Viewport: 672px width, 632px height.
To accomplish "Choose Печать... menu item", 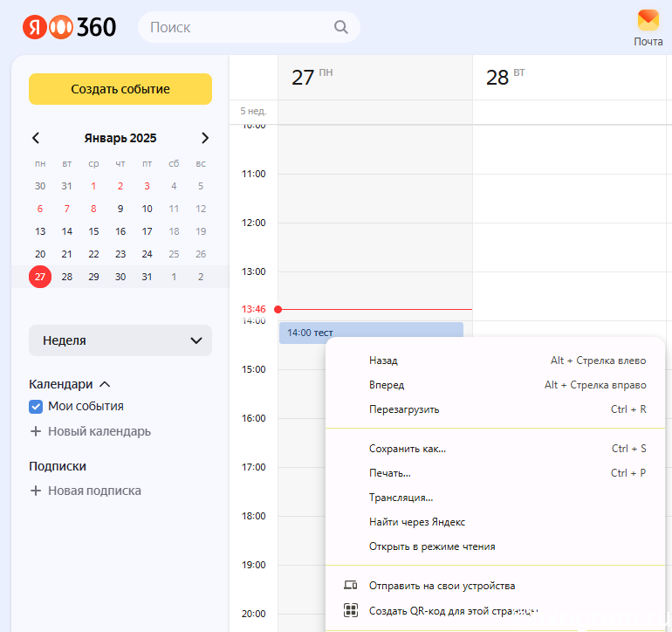I will tap(495, 473).
